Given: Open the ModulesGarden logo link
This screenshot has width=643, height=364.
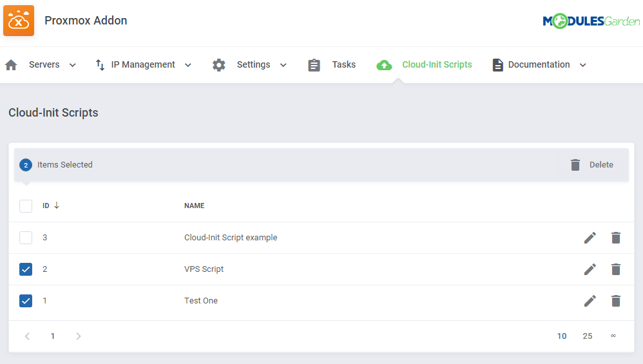Looking at the screenshot, I should coord(591,21).
